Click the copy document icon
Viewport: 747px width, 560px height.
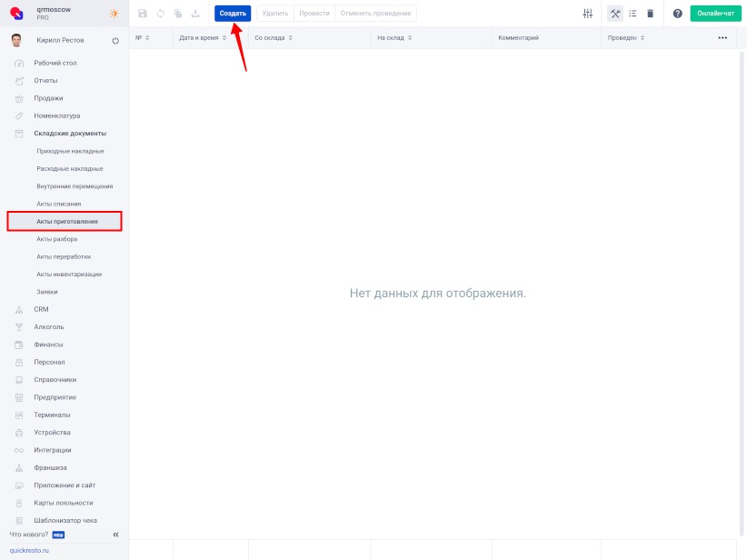click(178, 14)
